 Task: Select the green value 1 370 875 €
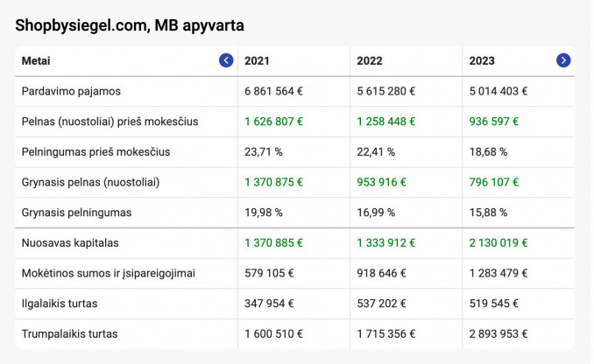[273, 182]
